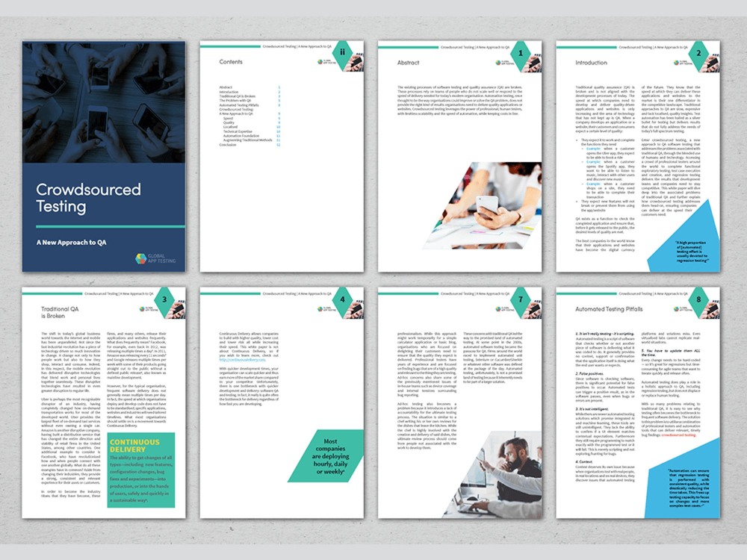Select the phone-in-hand photo on Abstract page
This screenshot has height=560, width=747.
[482, 206]
